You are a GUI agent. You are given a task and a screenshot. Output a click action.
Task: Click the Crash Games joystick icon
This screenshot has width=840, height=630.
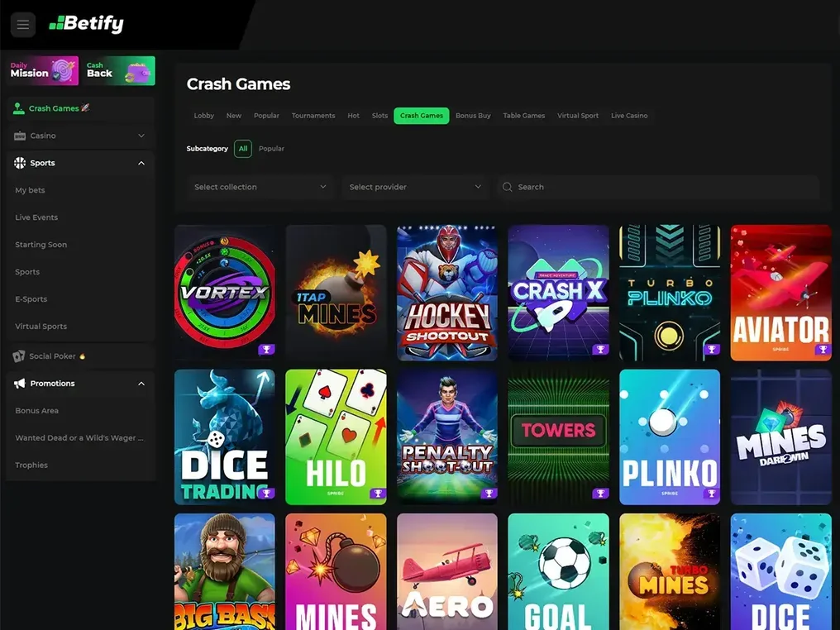point(19,108)
